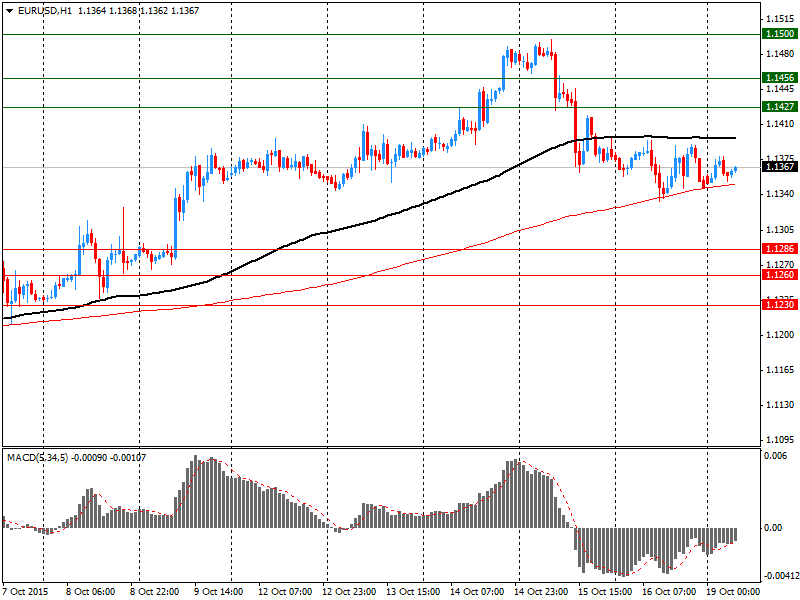Click the 15 Oct 15:00 time label
800x600 pixels.
tap(605, 592)
